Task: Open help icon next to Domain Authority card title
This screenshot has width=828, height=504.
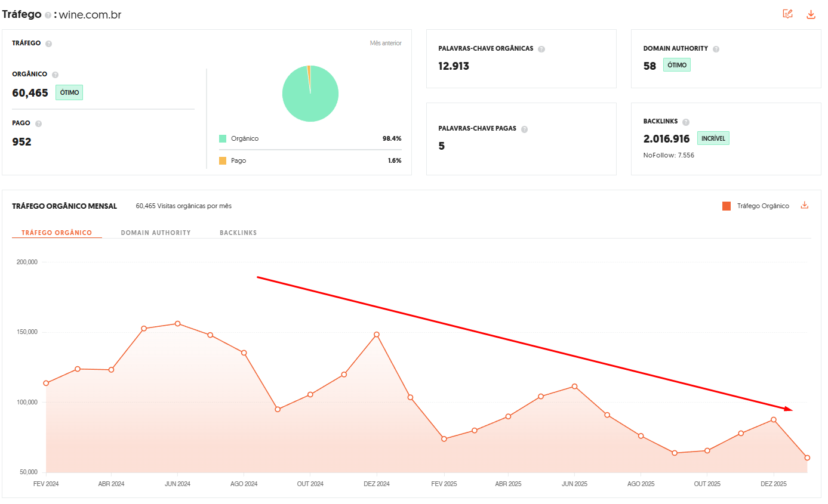Action: (716, 49)
